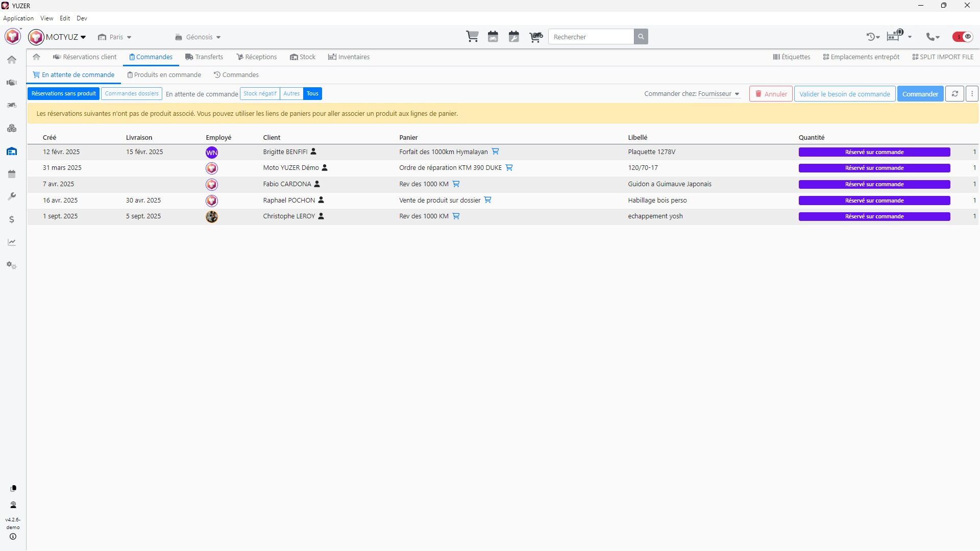Expand the Fournisseur dropdown
Screen dimensions: 980x551
pyautogui.click(x=719, y=94)
